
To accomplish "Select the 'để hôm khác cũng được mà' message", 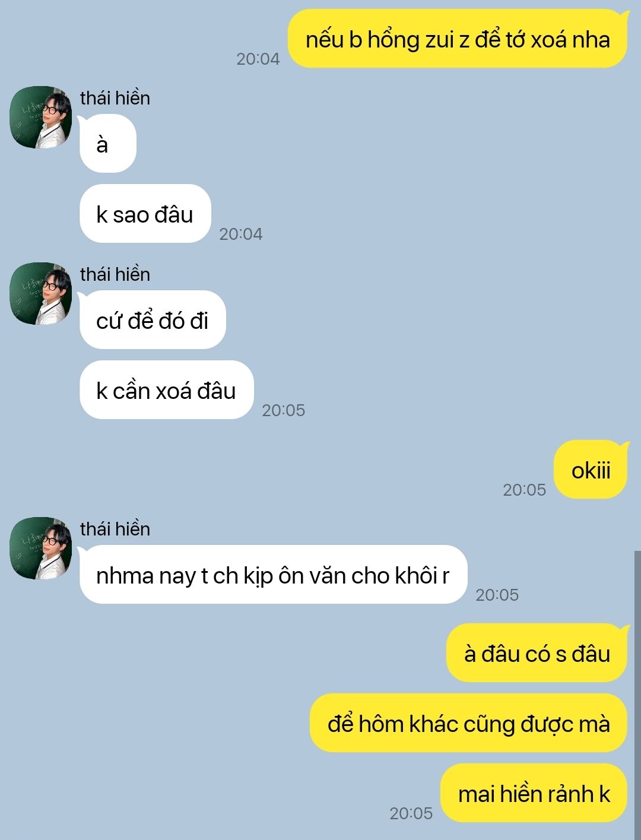I will pos(469,723).
